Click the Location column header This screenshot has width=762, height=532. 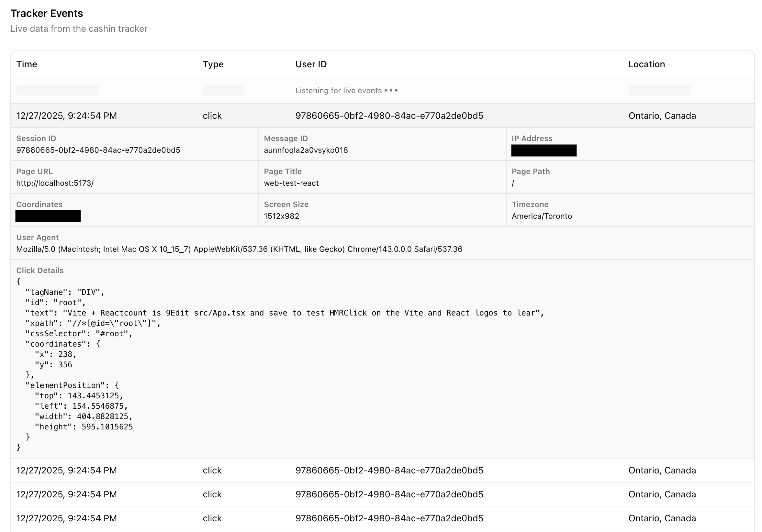coord(646,64)
